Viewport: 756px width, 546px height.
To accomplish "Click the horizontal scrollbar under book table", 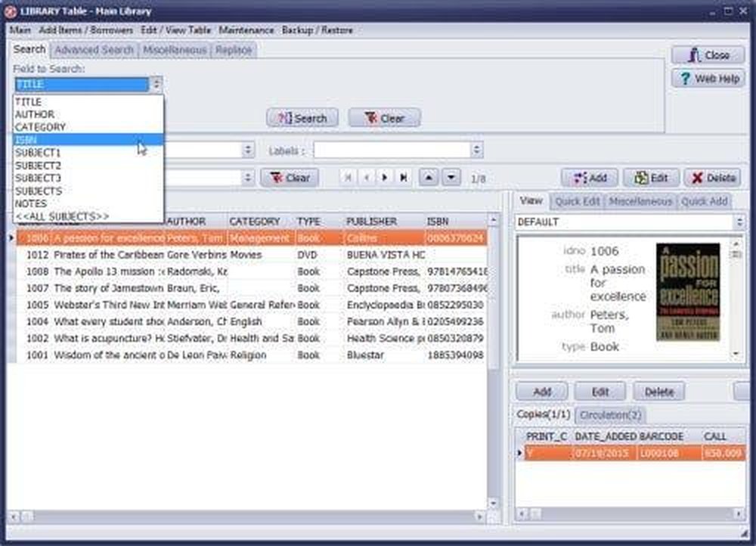I will pyautogui.click(x=247, y=517).
